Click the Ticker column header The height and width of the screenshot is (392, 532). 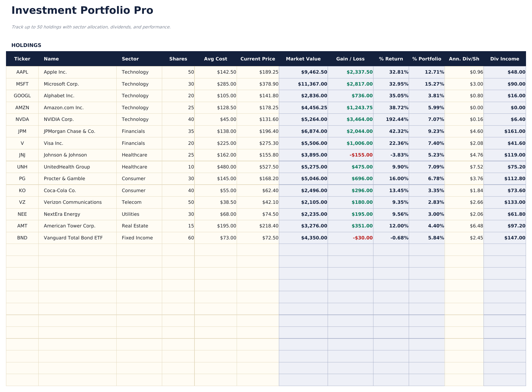pos(22,59)
